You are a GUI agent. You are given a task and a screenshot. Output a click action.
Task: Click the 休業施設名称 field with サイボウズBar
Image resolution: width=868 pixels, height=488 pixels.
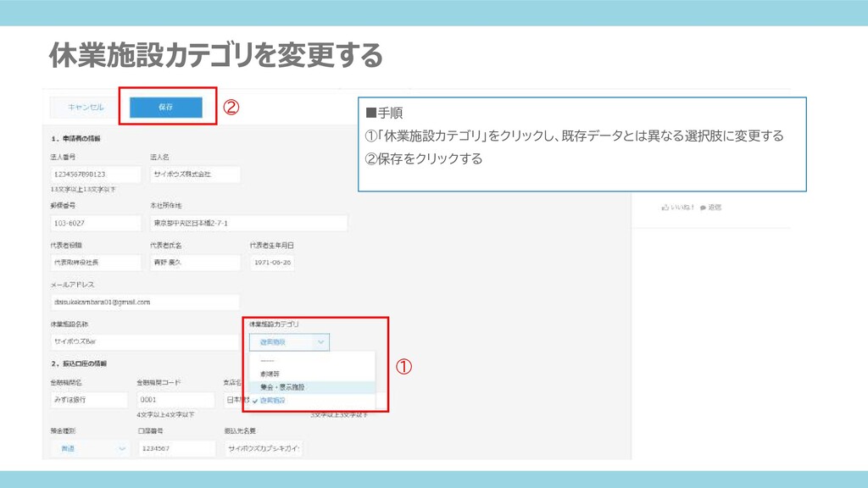tap(144, 341)
